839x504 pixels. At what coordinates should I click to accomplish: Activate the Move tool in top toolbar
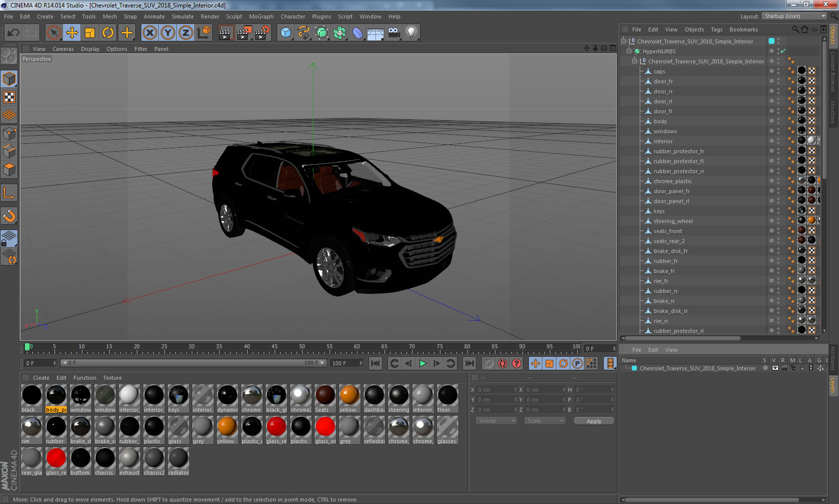[72, 33]
